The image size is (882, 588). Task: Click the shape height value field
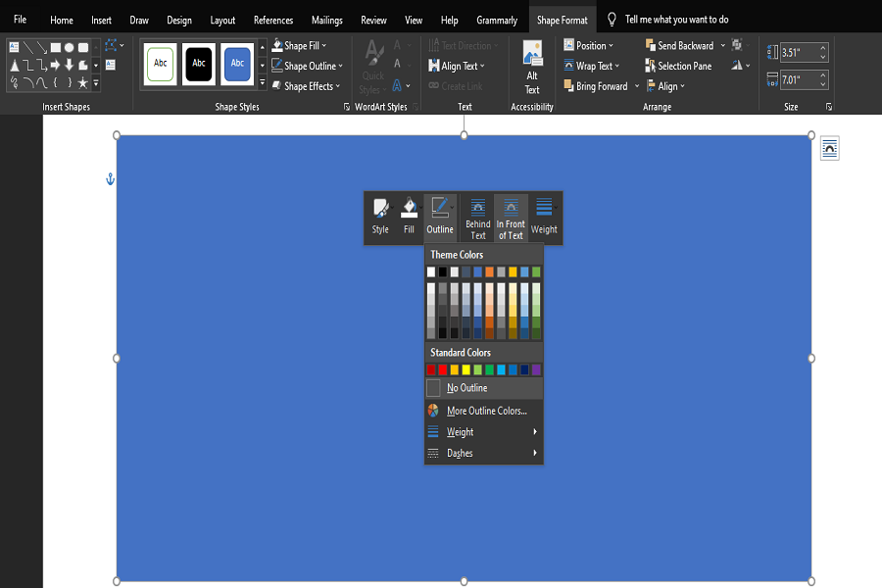pyautogui.click(x=796, y=54)
